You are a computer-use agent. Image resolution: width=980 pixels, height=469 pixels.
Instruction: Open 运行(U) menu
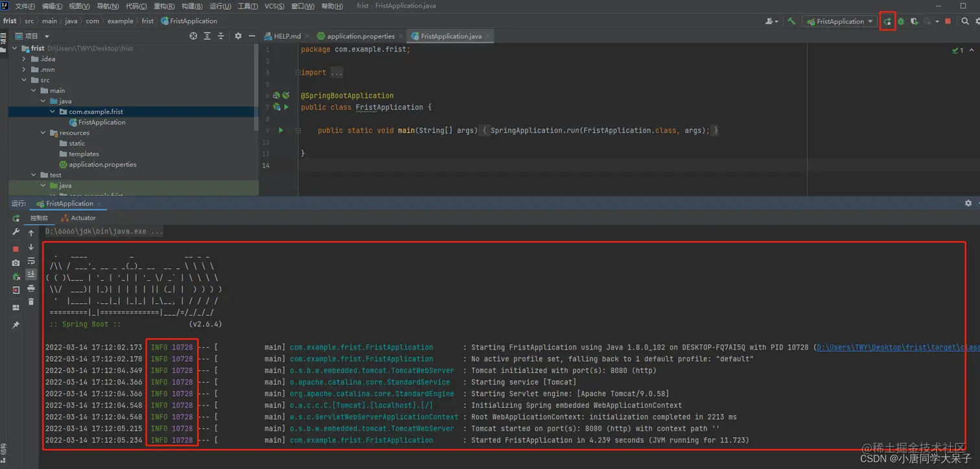click(220, 6)
